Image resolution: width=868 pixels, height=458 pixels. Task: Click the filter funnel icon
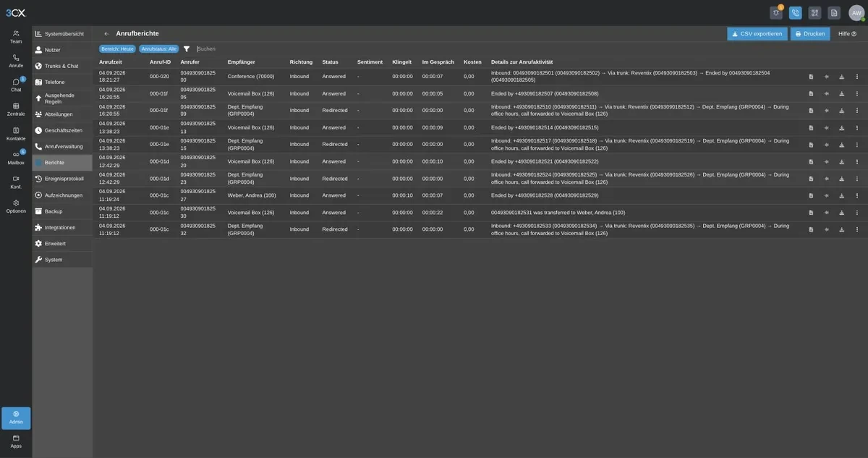point(187,48)
